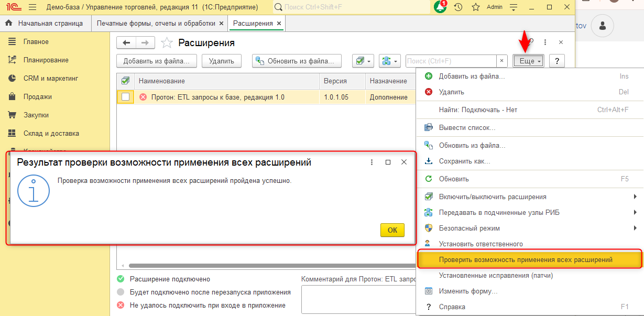Open the Продажи section

click(37, 96)
